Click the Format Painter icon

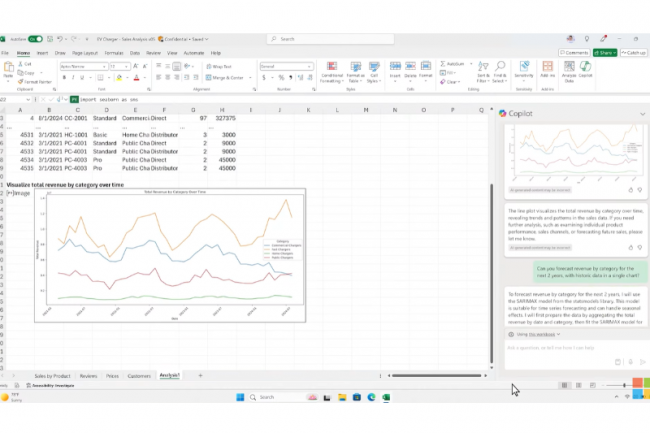point(37,81)
